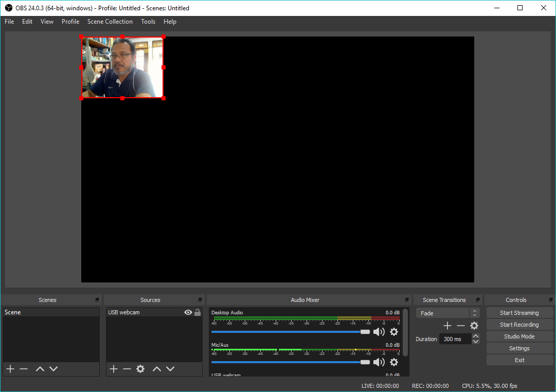Screen dimensions: 556x392
Task: Move scene down with arrow icon
Action: (x=53, y=369)
